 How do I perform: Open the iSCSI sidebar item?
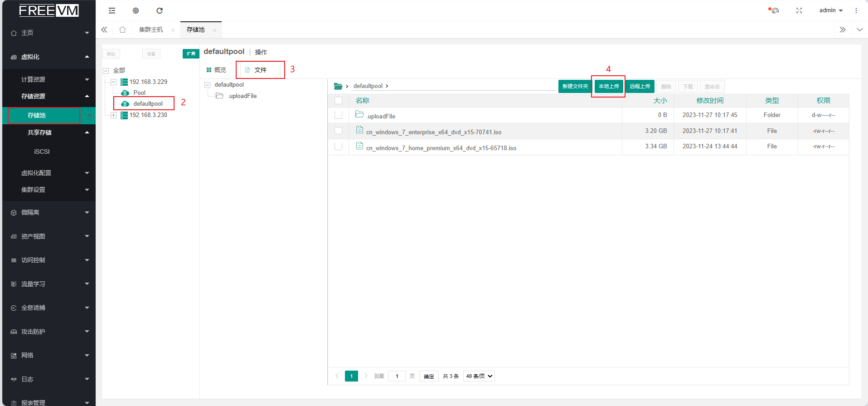(x=49, y=152)
